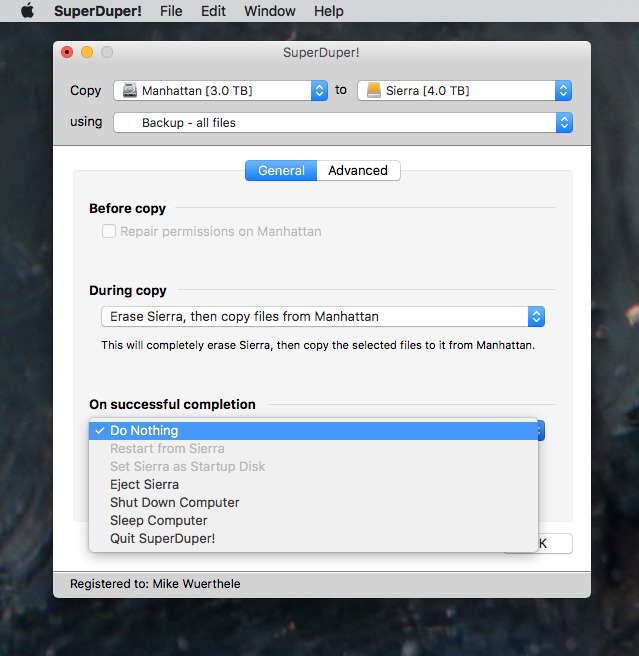Select Sleep Computer option
The image size is (639, 656).
(313, 520)
